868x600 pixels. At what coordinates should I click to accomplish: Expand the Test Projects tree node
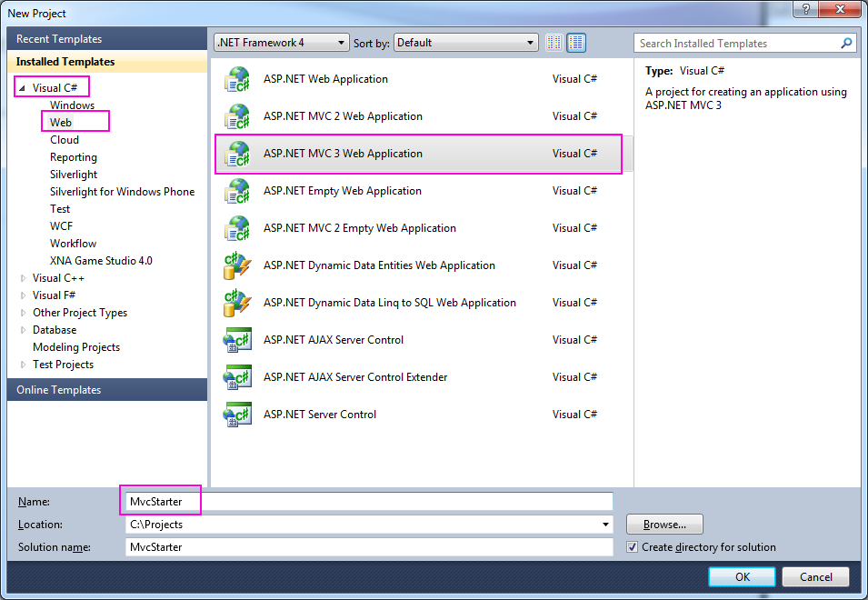coord(23,365)
